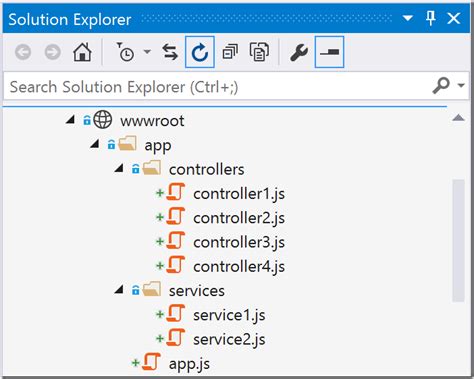Select the app folder label
Screen dimensions: 474x379
158,146
